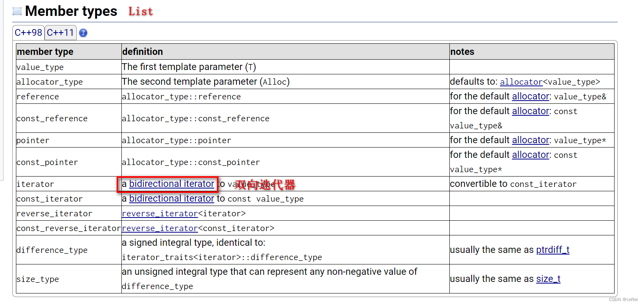Viewport: 644px width, 305px height.
Task: Open allocator link in allocator_type row
Action: pyautogui.click(x=521, y=82)
